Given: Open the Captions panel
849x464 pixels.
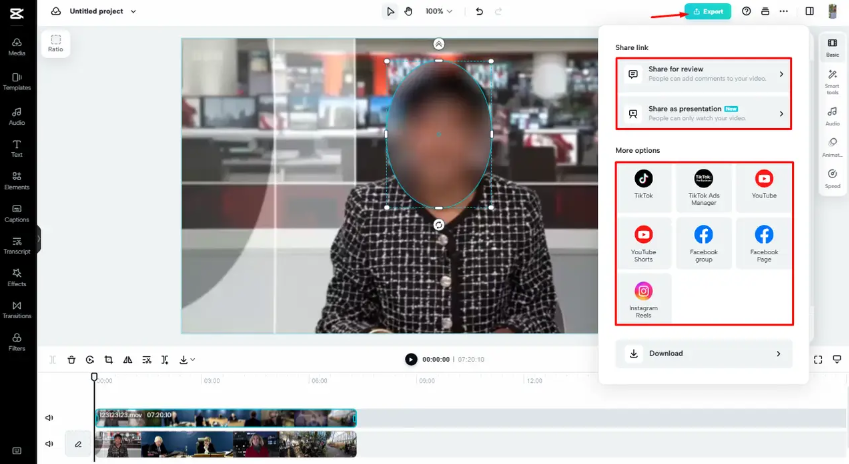Looking at the screenshot, I should (x=17, y=213).
